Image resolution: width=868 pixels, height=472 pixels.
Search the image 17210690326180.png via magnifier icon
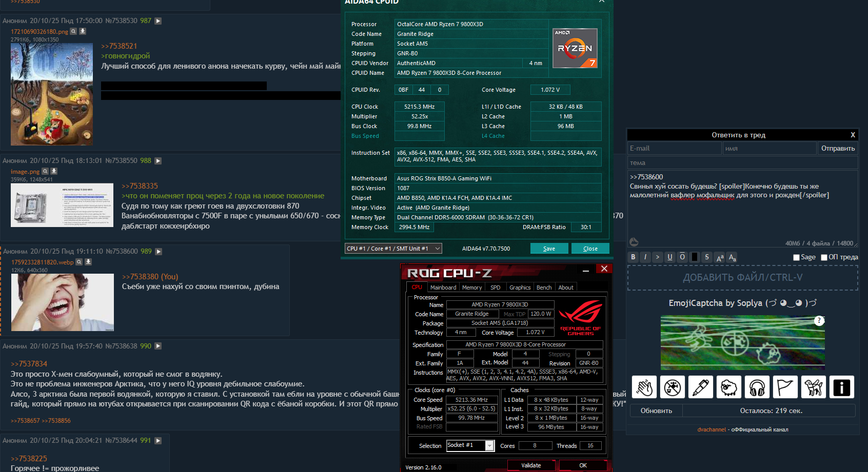pyautogui.click(x=73, y=31)
